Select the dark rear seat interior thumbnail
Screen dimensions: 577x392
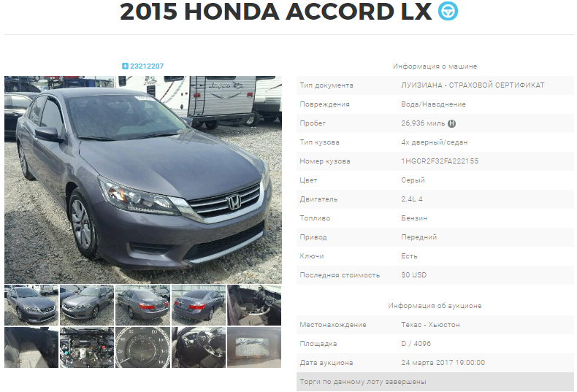pos(31,347)
